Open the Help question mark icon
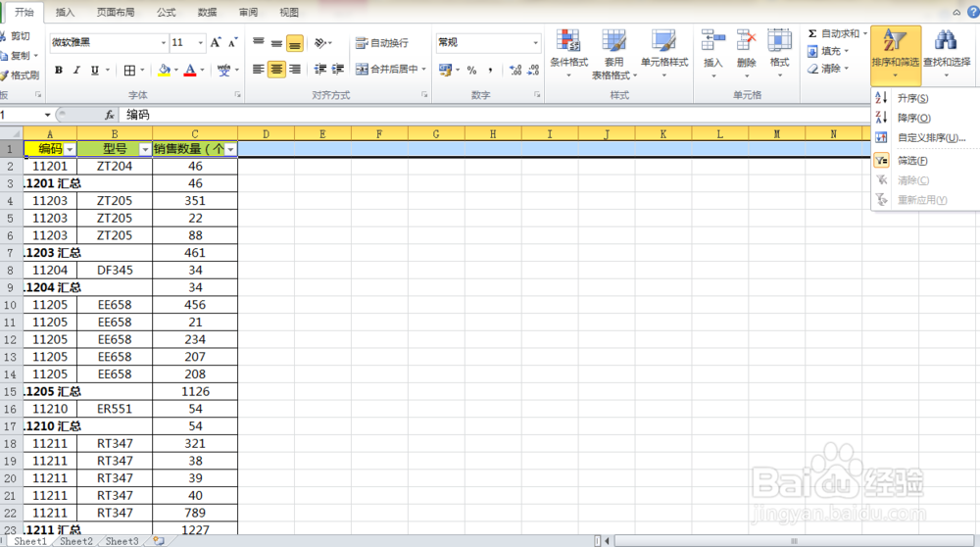The height and width of the screenshot is (547, 980). (x=972, y=12)
